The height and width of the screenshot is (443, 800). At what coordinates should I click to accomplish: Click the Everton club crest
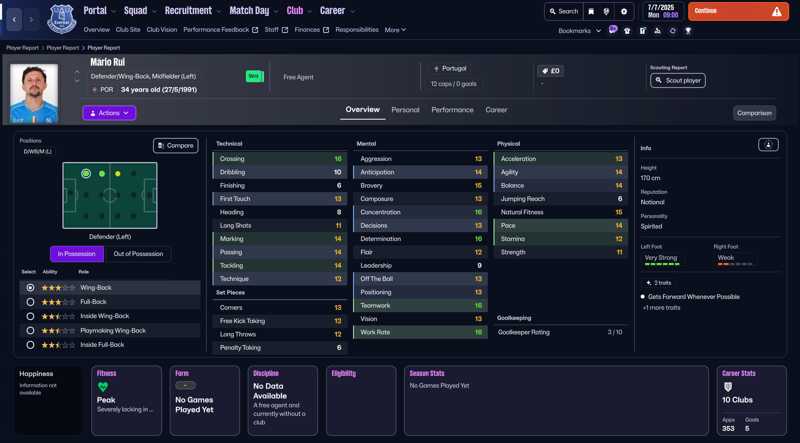pyautogui.click(x=62, y=18)
